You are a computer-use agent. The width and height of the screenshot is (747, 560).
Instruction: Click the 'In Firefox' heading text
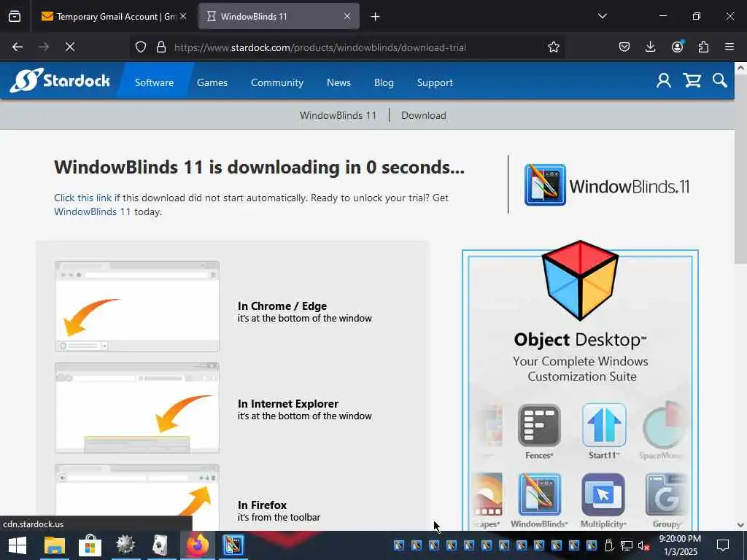coord(262,505)
